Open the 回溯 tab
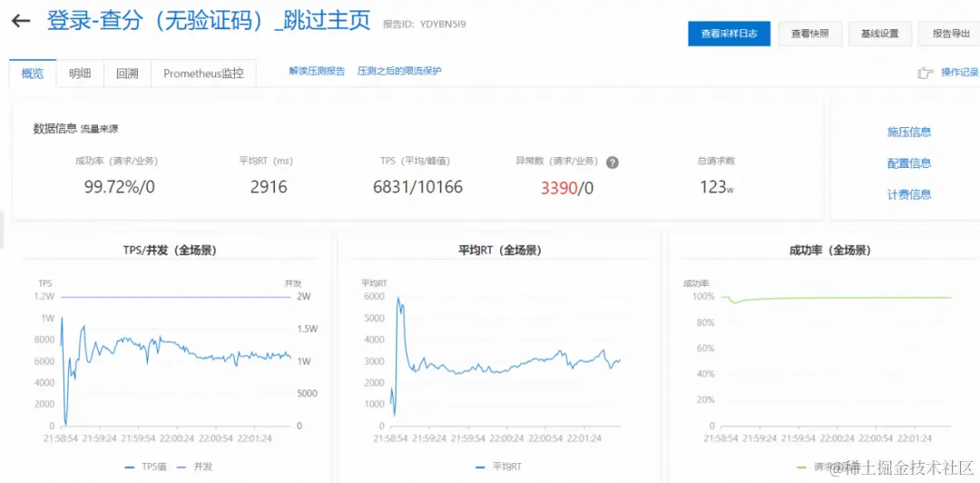Viewport: 980px width, 483px height. [x=127, y=74]
